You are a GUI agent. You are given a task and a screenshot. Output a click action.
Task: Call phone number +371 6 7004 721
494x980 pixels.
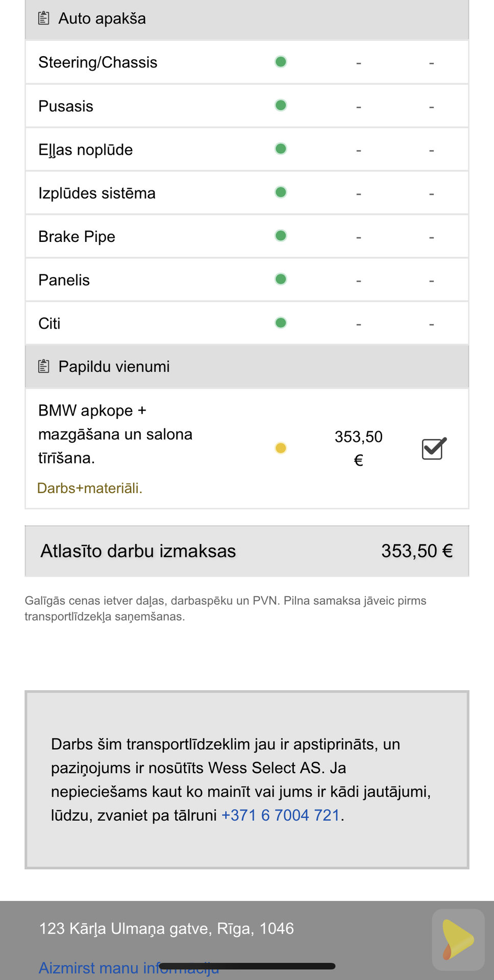281,815
